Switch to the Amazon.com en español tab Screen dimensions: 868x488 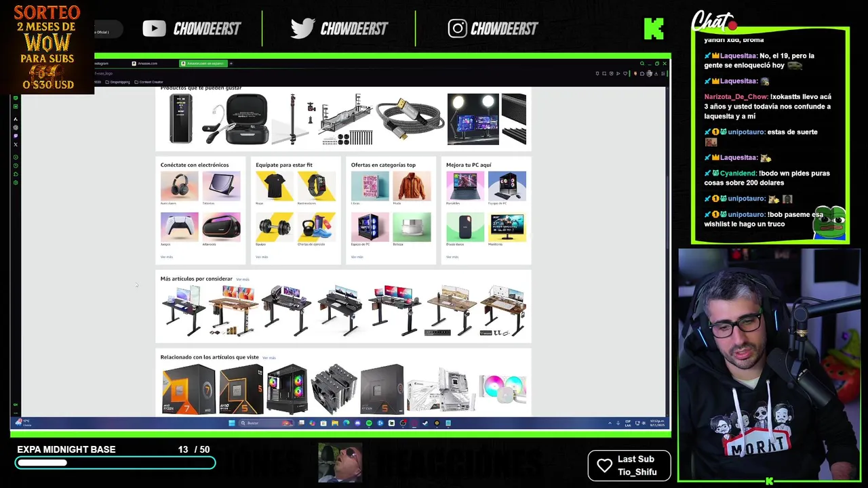pos(203,63)
